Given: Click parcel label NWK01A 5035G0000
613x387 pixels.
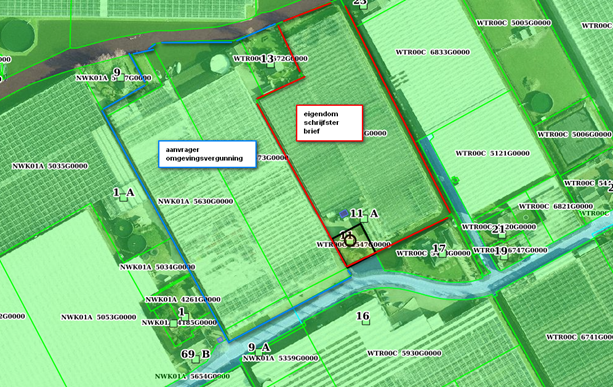Looking at the screenshot, I should [x=50, y=166].
